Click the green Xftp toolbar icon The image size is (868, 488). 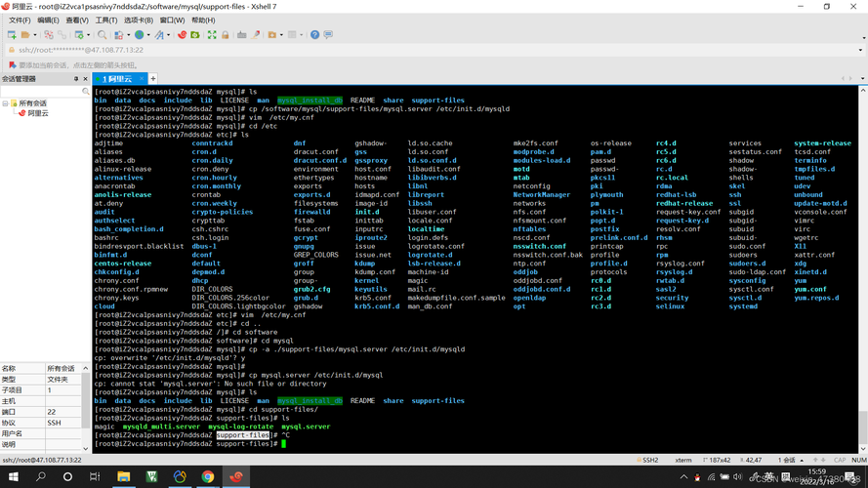(195, 34)
